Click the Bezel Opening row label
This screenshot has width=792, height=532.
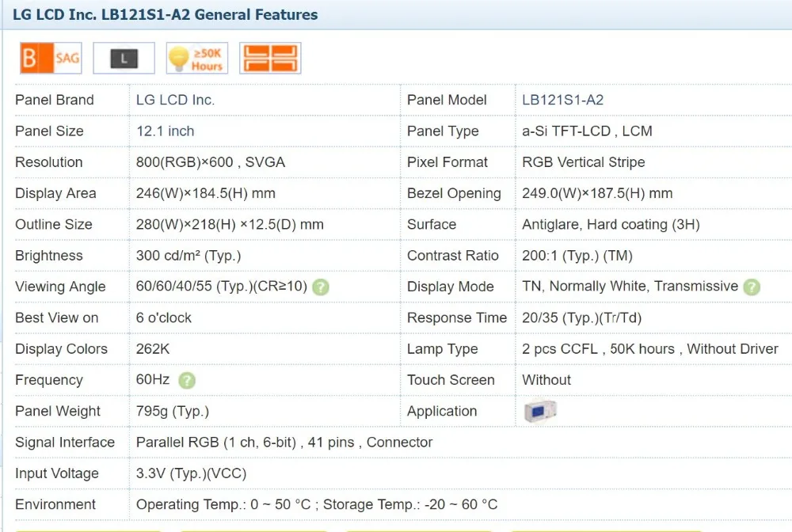click(x=454, y=193)
